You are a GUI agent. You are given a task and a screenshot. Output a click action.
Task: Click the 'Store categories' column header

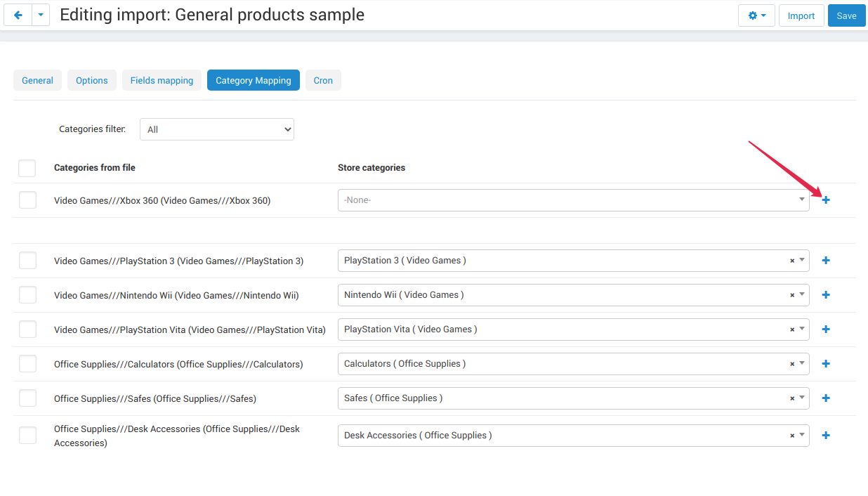click(371, 168)
